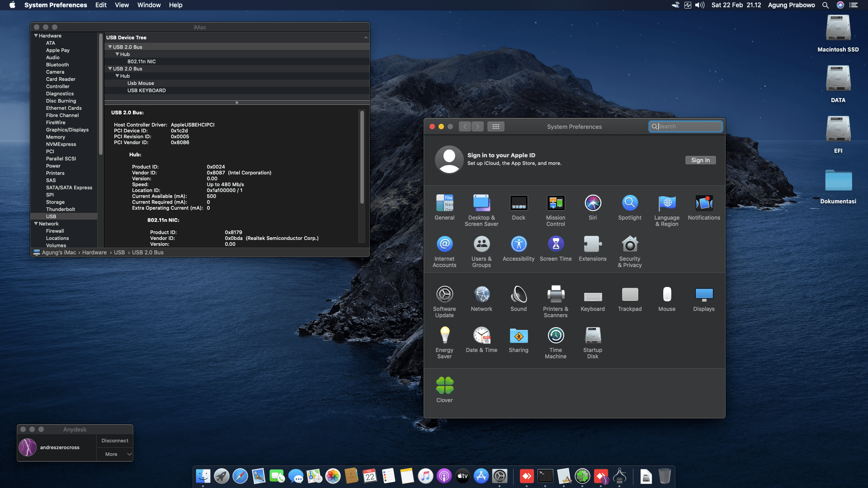
Task: Open the View menu
Action: click(x=122, y=5)
